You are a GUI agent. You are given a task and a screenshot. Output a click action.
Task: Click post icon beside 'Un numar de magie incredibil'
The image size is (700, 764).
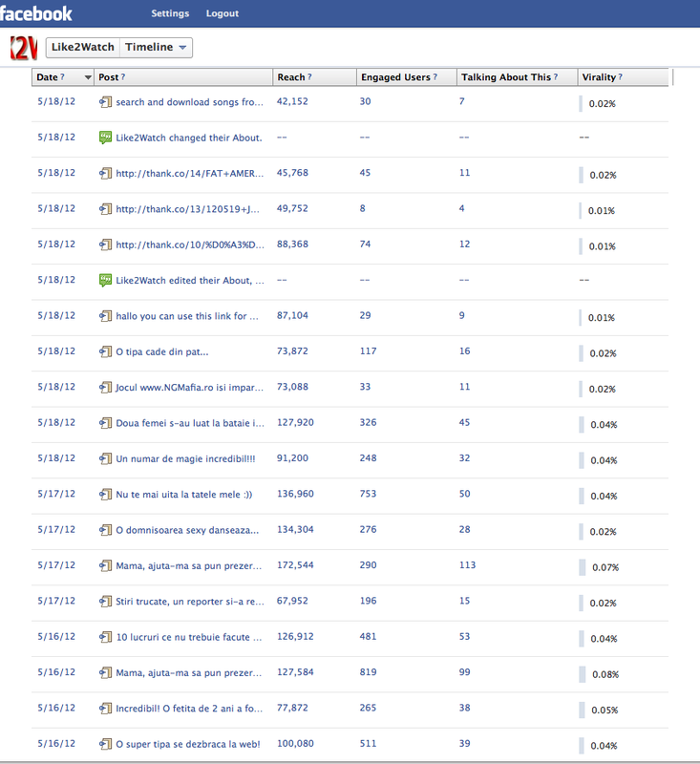coord(106,458)
